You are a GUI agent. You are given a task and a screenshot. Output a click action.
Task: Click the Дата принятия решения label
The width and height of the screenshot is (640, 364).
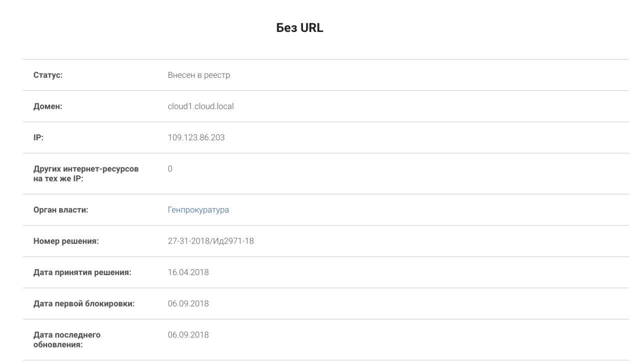[82, 272]
